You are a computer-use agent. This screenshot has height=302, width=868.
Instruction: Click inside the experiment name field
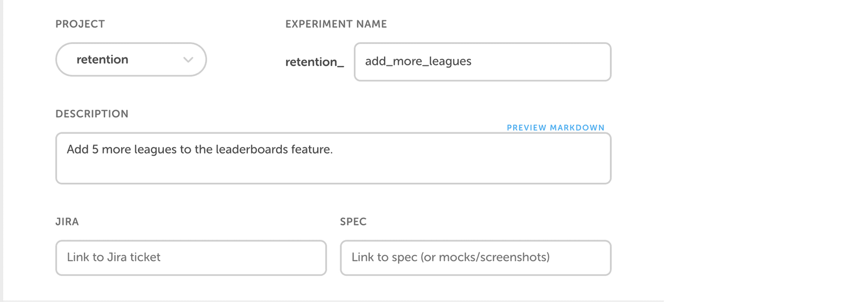[481, 61]
